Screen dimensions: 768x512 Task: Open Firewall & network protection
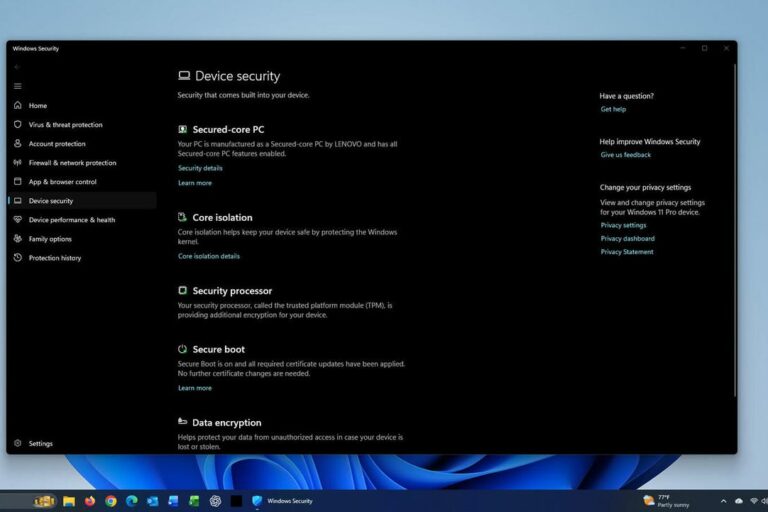point(72,163)
